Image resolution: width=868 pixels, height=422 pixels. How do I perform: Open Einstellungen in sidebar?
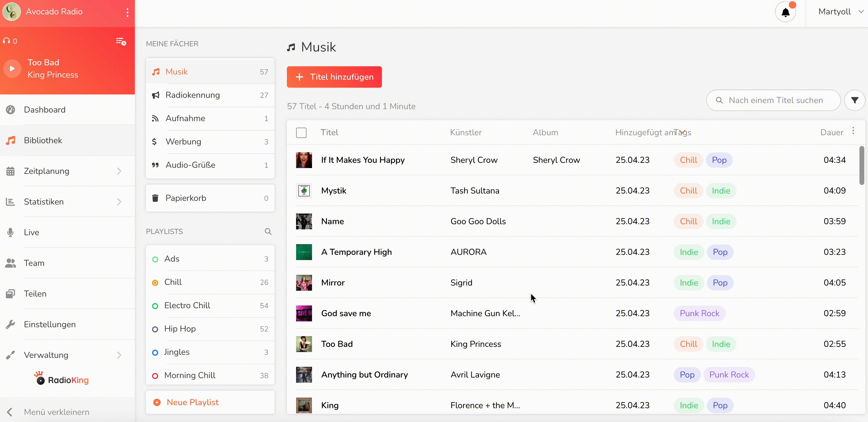[x=67, y=324]
